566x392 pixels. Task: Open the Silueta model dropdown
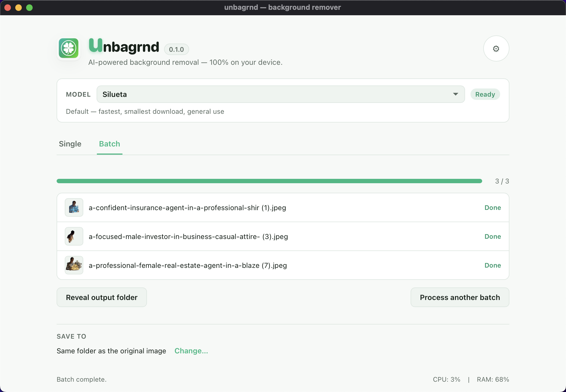pos(281,94)
